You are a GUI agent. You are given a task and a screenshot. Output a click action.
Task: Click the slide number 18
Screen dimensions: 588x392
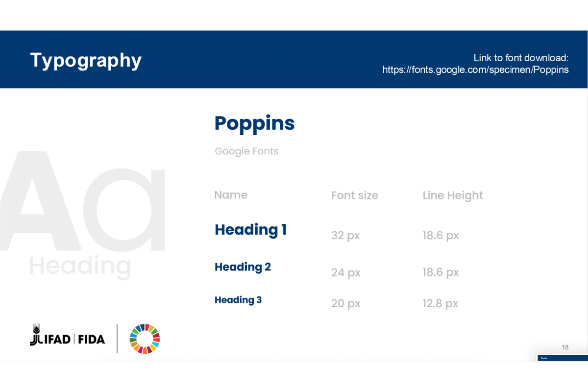click(565, 347)
